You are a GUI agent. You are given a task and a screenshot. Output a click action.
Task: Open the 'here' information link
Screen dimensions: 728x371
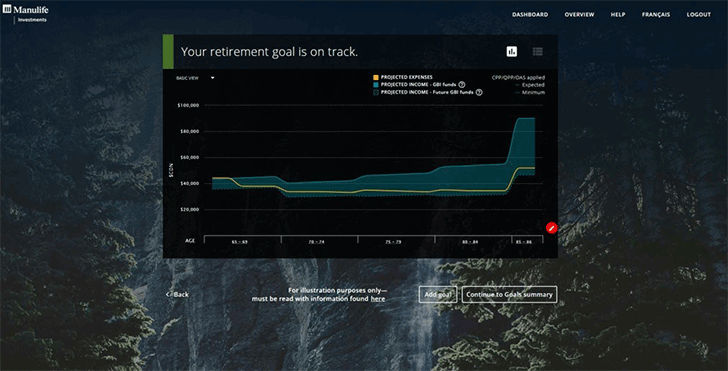click(377, 299)
